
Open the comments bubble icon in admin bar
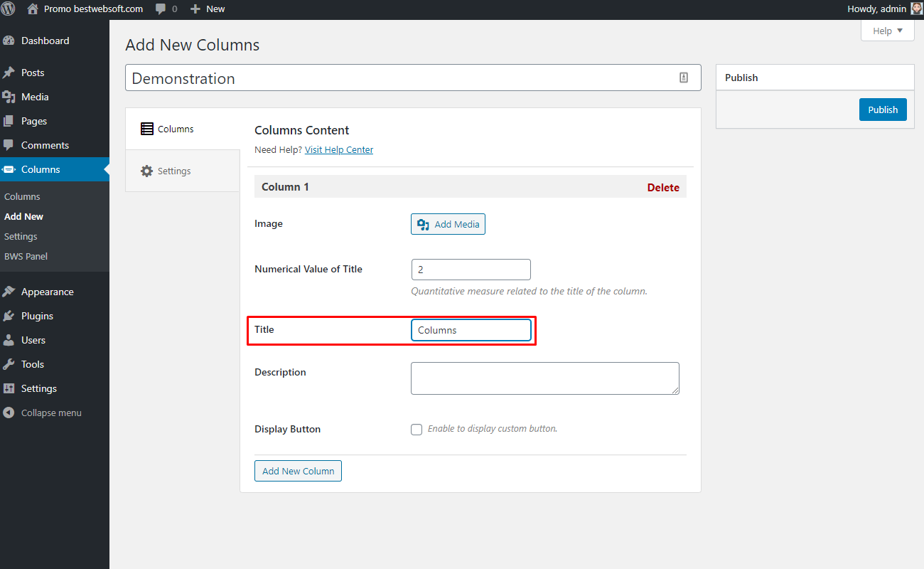pos(161,9)
